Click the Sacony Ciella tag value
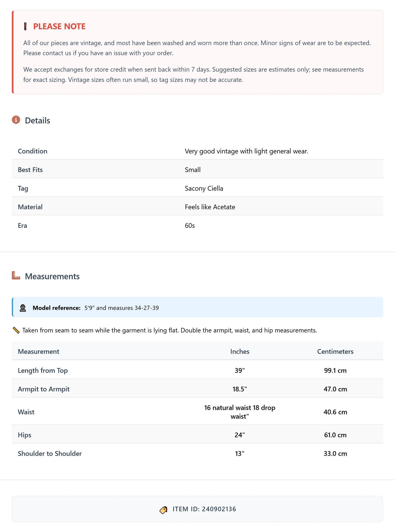The width and height of the screenshot is (395, 532). click(204, 188)
